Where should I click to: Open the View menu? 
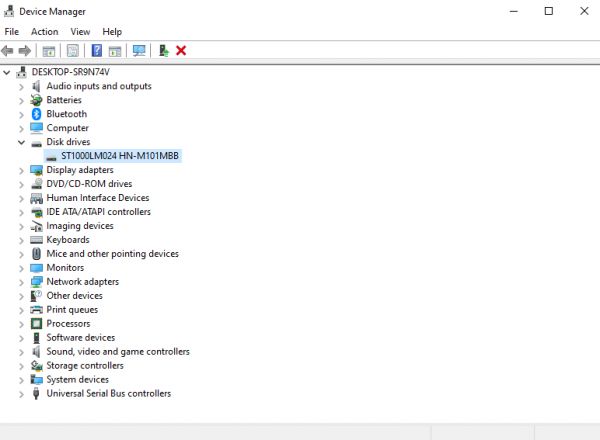[80, 32]
